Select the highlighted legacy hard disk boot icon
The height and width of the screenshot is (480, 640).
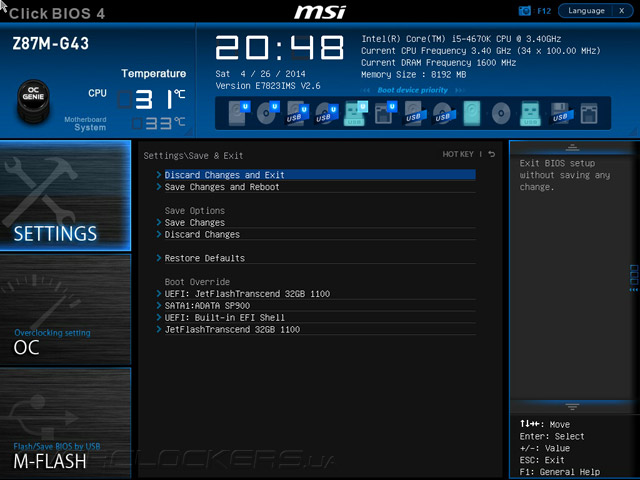[x=471, y=113]
